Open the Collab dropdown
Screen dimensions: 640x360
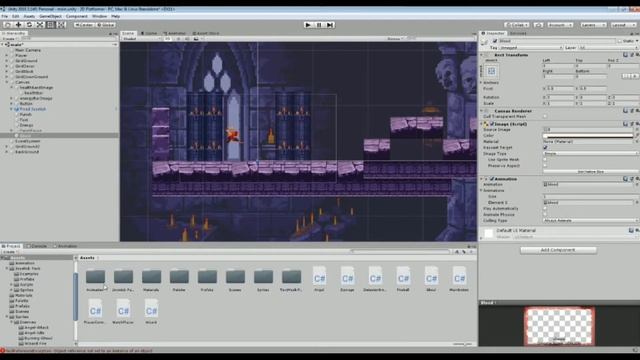(x=516, y=25)
